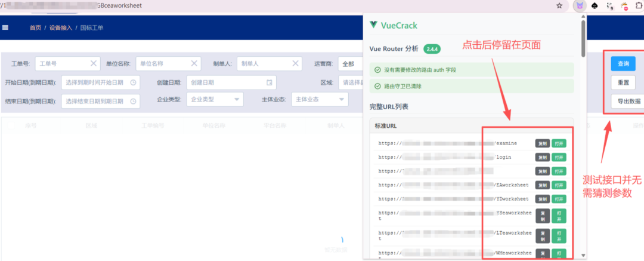Clear the 工单号 field with X icon
The image size is (644, 261).
click(94, 63)
